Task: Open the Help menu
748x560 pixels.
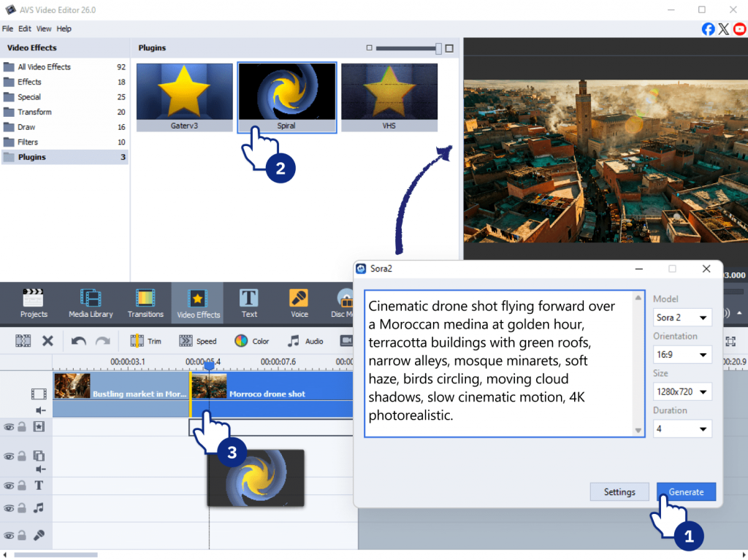Action: click(64, 28)
